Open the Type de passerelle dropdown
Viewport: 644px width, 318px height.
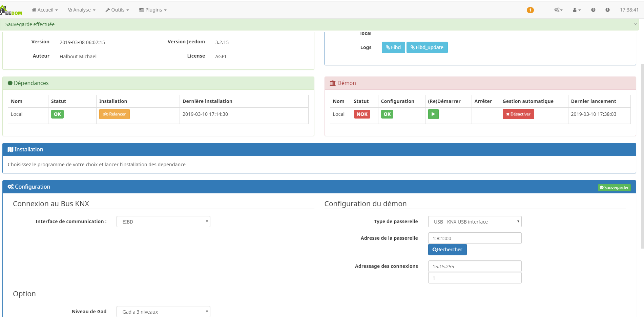(x=475, y=221)
